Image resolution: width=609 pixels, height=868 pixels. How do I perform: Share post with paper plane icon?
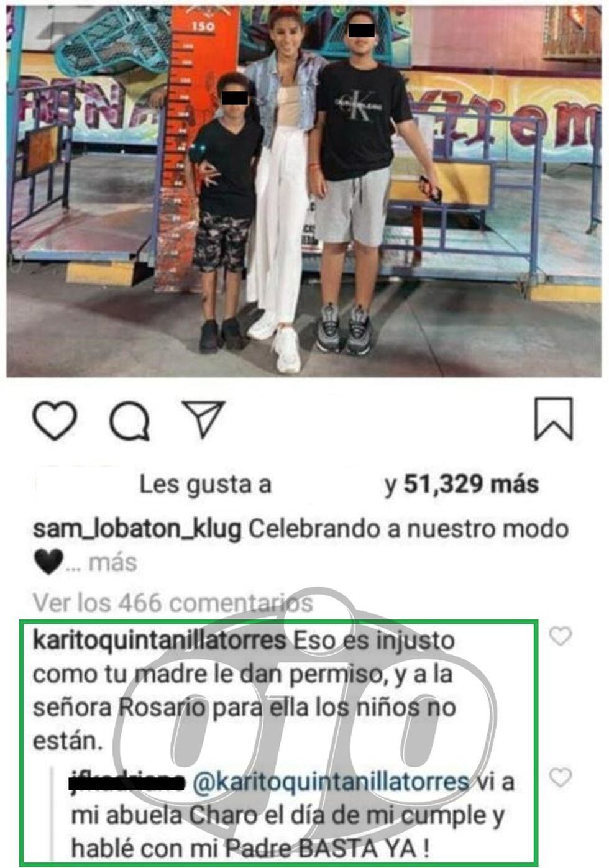click(203, 419)
